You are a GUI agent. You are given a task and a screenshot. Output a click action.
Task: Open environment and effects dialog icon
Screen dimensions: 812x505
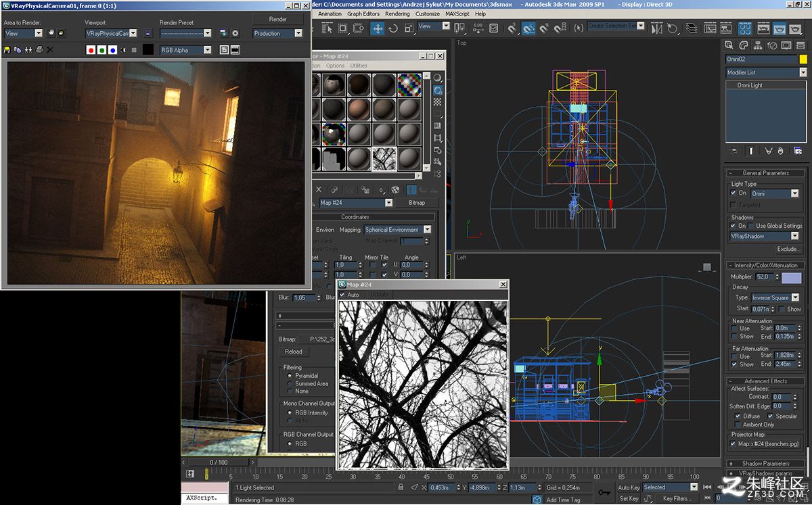(235, 32)
